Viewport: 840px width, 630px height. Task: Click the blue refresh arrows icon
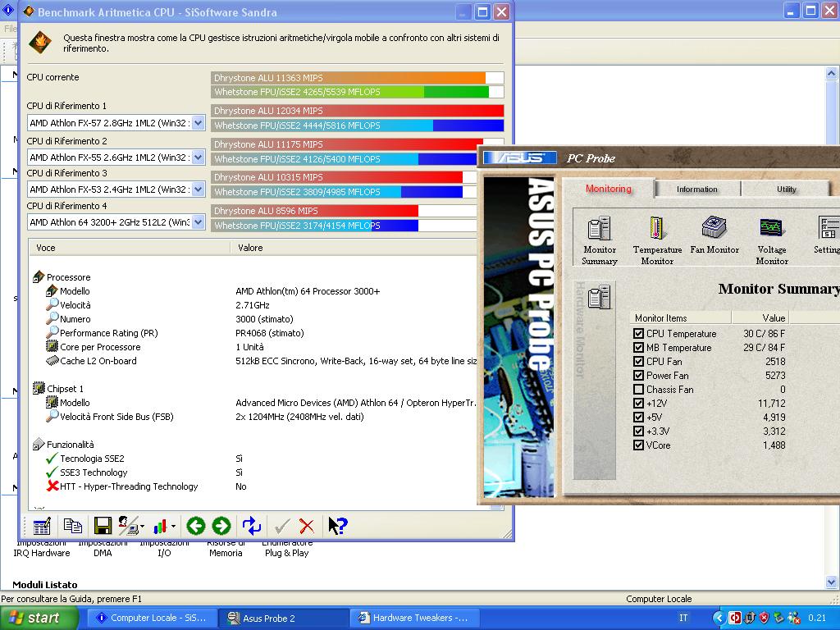[x=251, y=526]
